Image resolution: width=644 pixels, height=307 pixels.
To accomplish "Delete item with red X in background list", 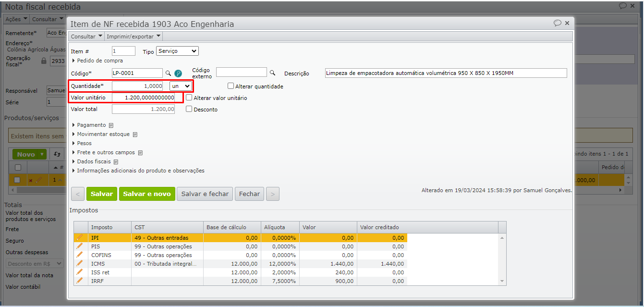I will pyautogui.click(x=31, y=180).
